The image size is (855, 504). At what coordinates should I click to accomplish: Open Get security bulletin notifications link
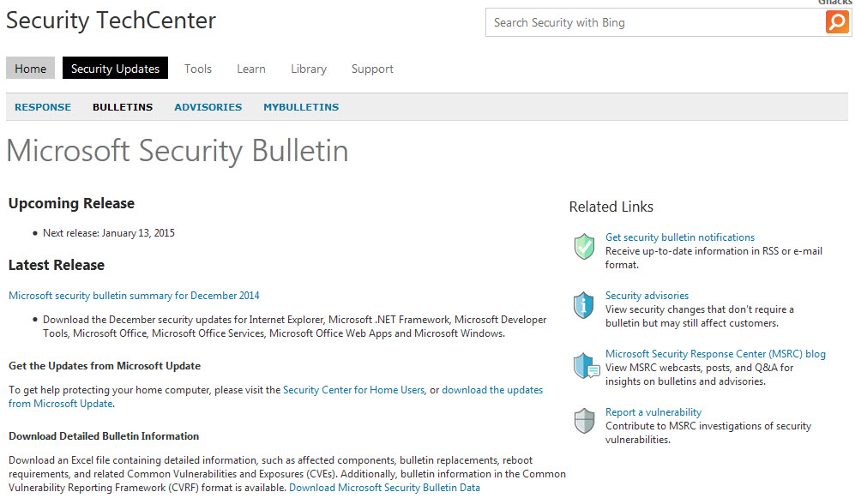(680, 237)
